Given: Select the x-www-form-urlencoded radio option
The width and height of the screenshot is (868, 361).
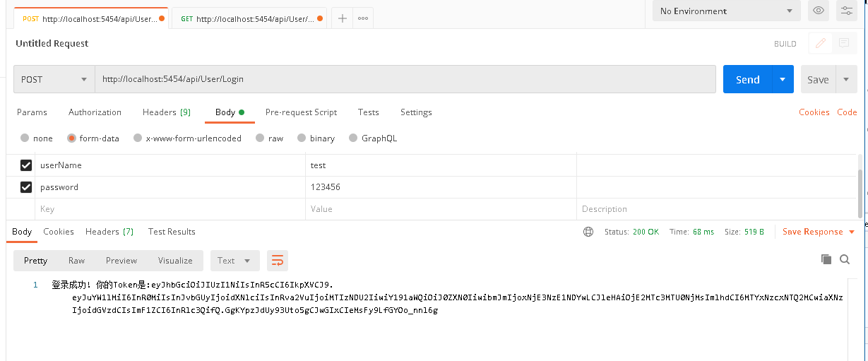Looking at the screenshot, I should (x=139, y=138).
